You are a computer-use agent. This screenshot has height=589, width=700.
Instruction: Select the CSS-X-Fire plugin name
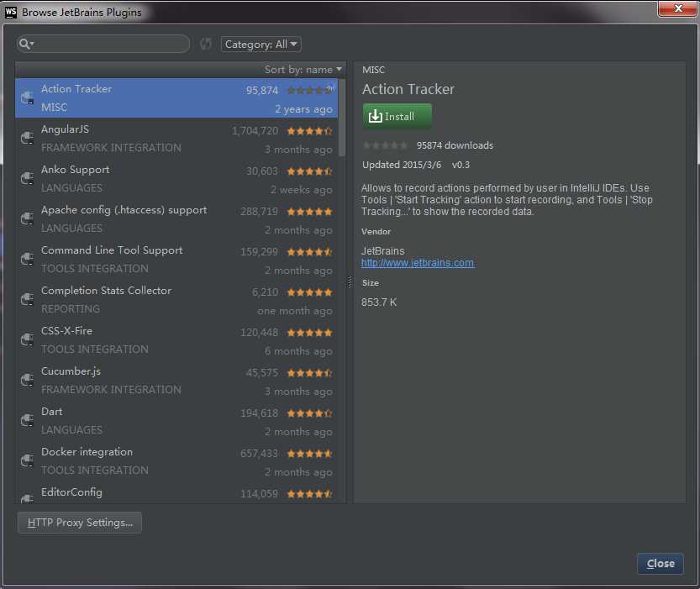67,331
